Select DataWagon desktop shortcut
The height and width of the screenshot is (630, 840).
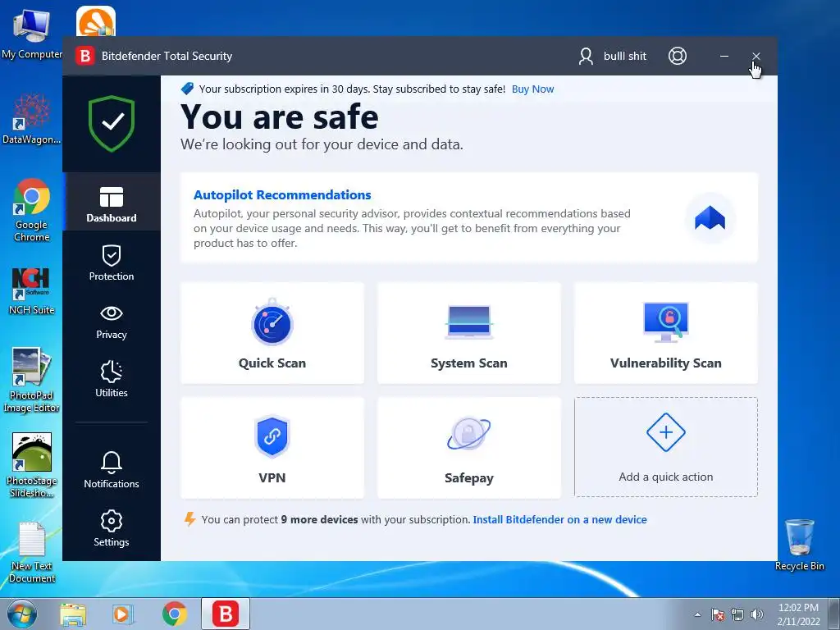(32, 119)
